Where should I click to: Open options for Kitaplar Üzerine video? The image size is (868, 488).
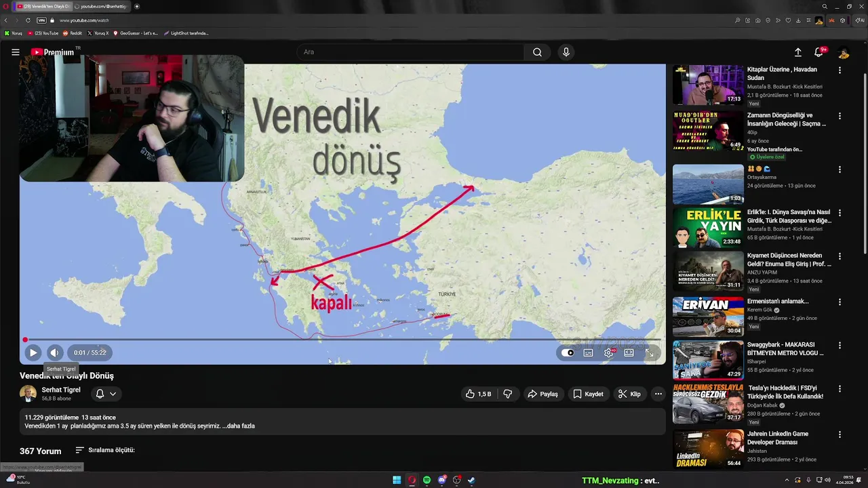840,70
